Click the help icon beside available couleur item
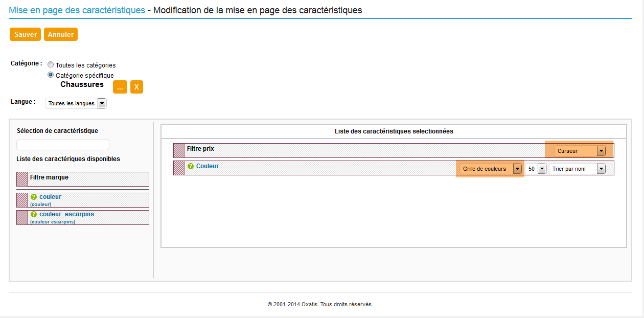This screenshot has height=318, width=644. 34,197
